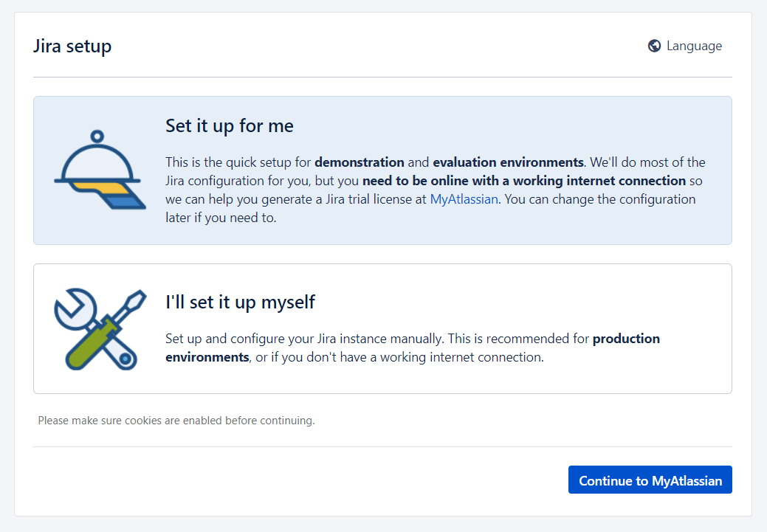This screenshot has height=532, width=767.
Task: Click the serving dish cloche icon
Action: [100, 170]
